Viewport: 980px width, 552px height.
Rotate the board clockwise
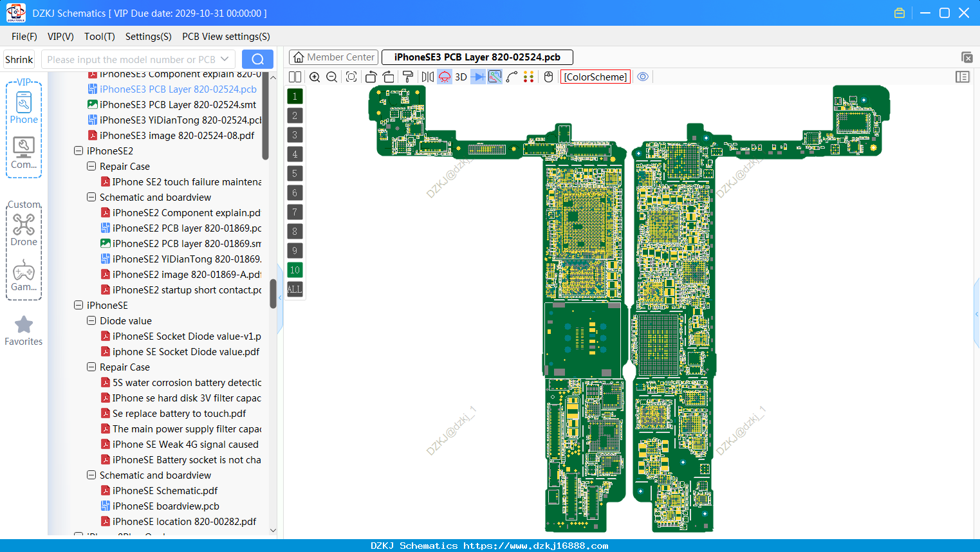point(389,77)
